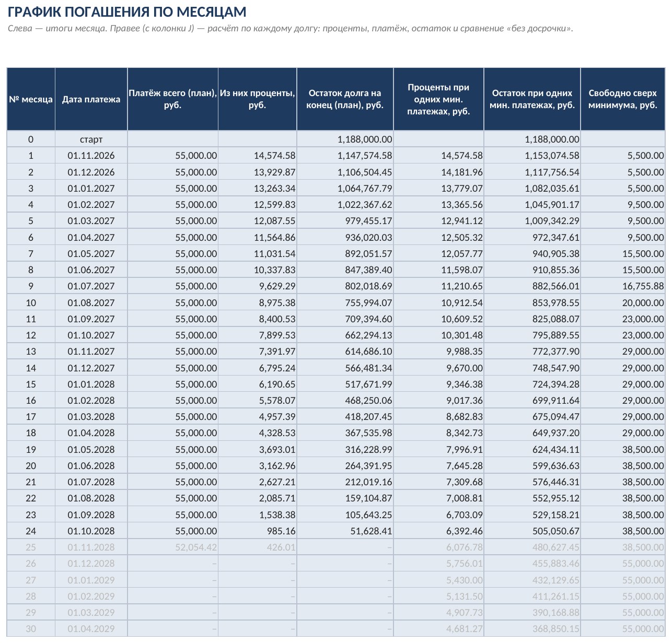672x643 pixels.
Task: Select the value "10,301.48"
Action: (438, 335)
